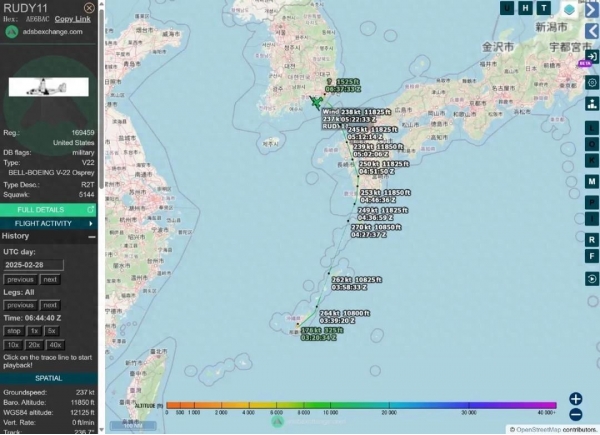Open the aircraft statistics icon
The image size is (600, 435).
(x=592, y=104)
